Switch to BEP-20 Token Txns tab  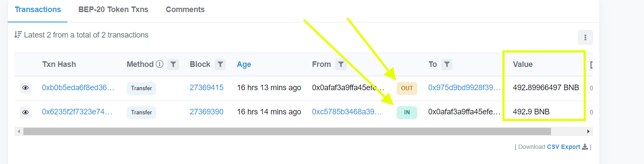click(113, 9)
